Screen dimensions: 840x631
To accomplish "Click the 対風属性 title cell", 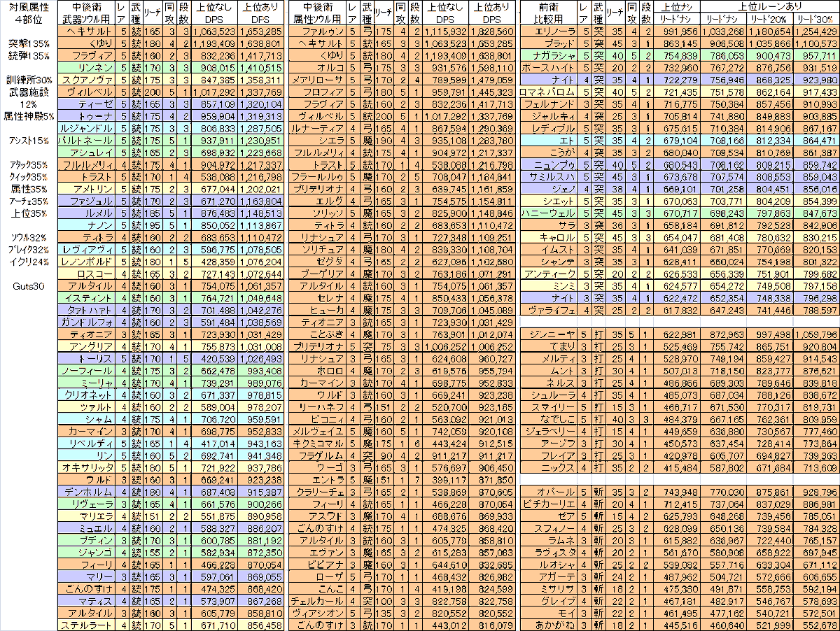I will [x=29, y=6].
